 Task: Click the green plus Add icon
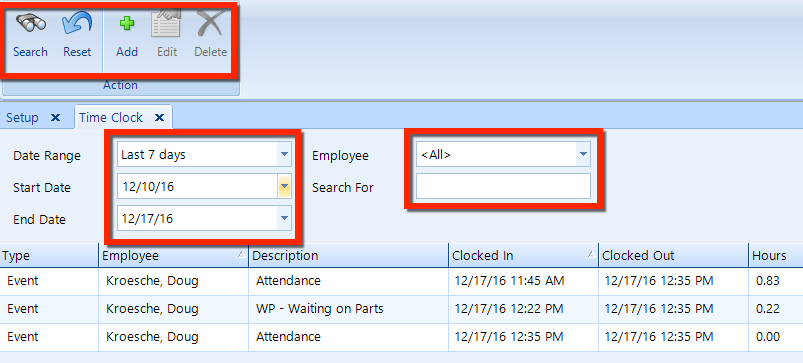[126, 24]
